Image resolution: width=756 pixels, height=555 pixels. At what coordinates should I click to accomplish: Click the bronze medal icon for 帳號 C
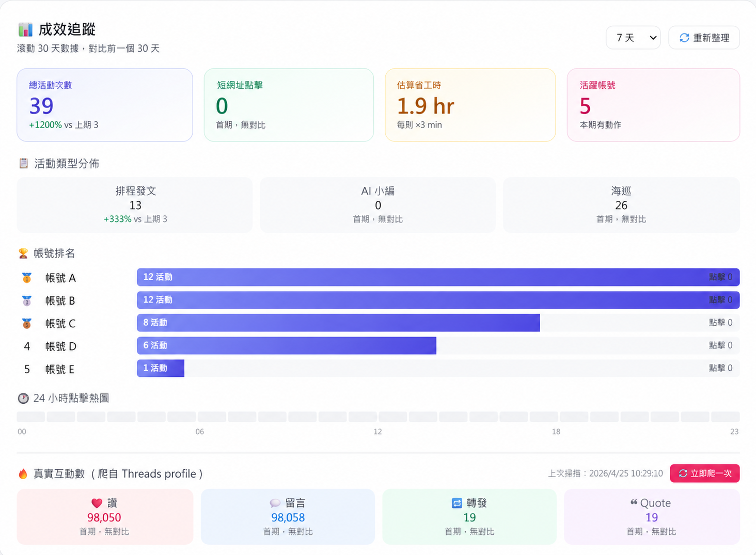pyautogui.click(x=27, y=323)
